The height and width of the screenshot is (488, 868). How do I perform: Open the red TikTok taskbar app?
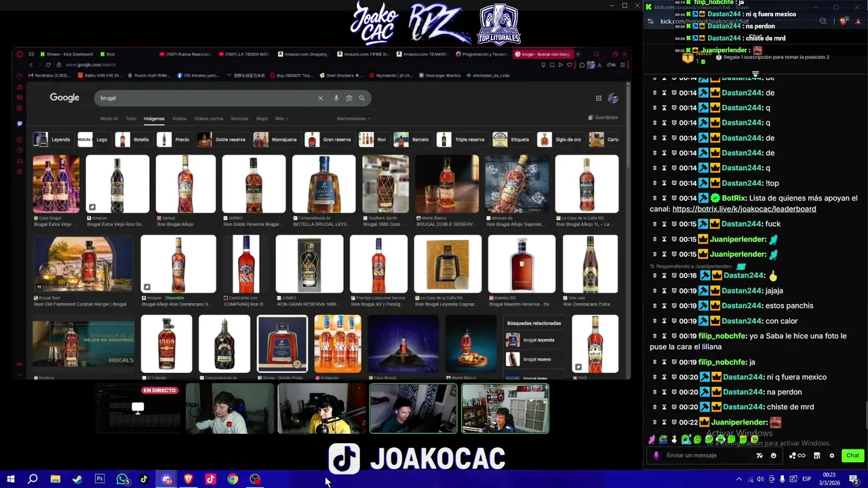pos(210,479)
